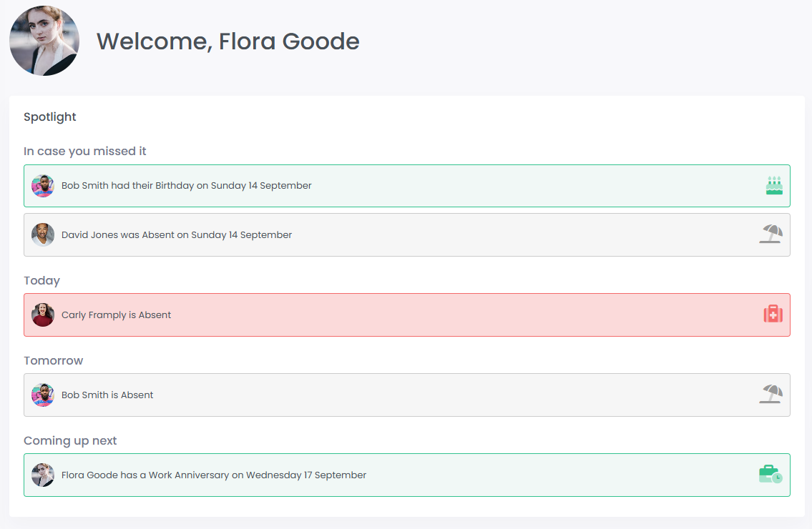Click David Jones' avatar photo
The image size is (812, 529).
[x=42, y=234]
